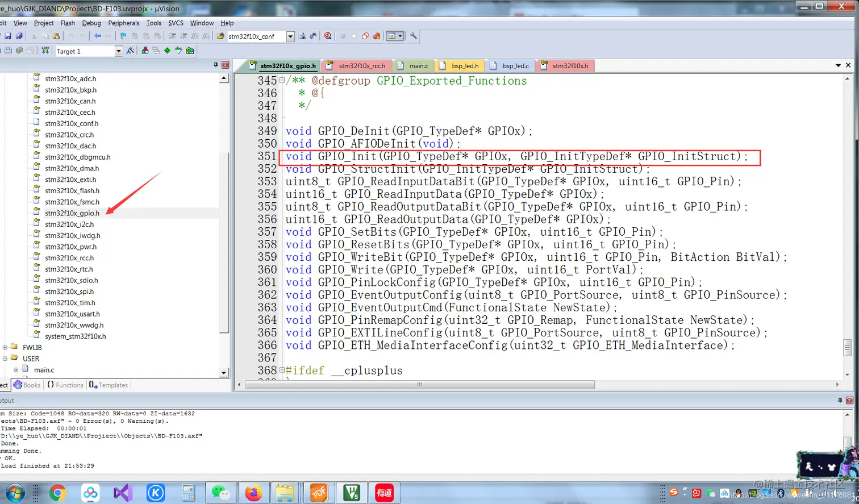
Task: Open the Project menu
Action: click(x=44, y=23)
